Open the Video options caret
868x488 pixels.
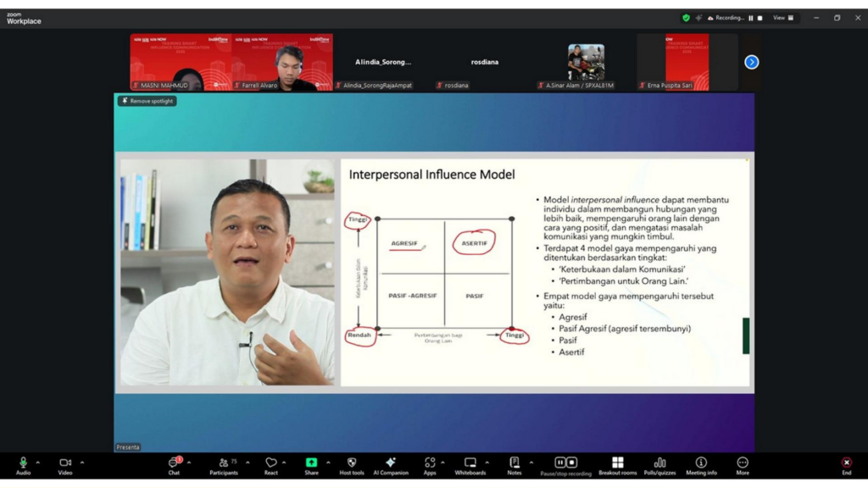tap(82, 463)
